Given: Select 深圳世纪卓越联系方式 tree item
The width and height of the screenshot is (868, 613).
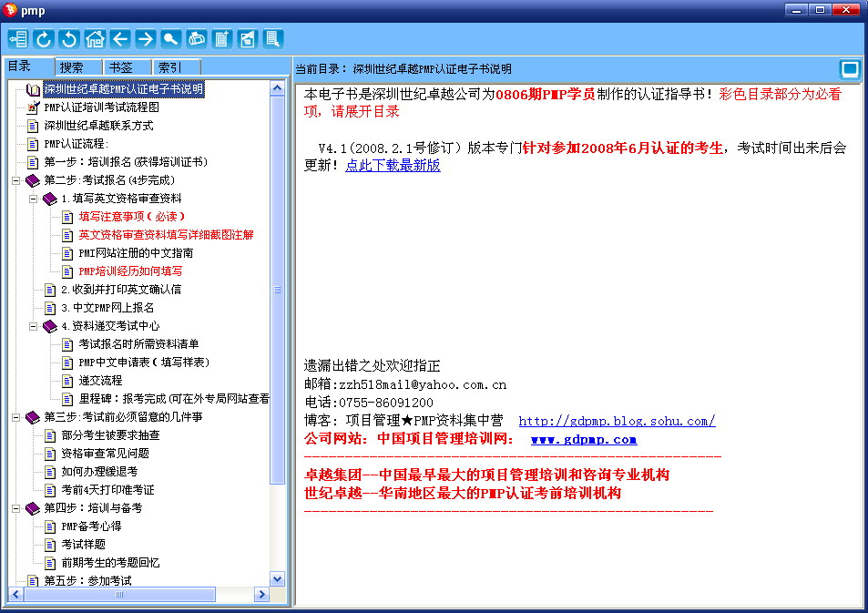Looking at the screenshot, I should pyautogui.click(x=98, y=126).
